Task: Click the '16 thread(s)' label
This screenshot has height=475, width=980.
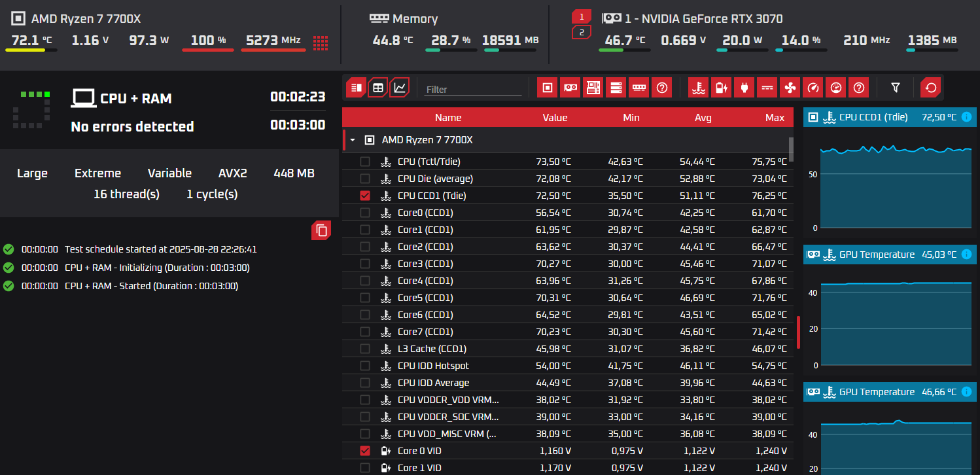Action: pos(126,194)
